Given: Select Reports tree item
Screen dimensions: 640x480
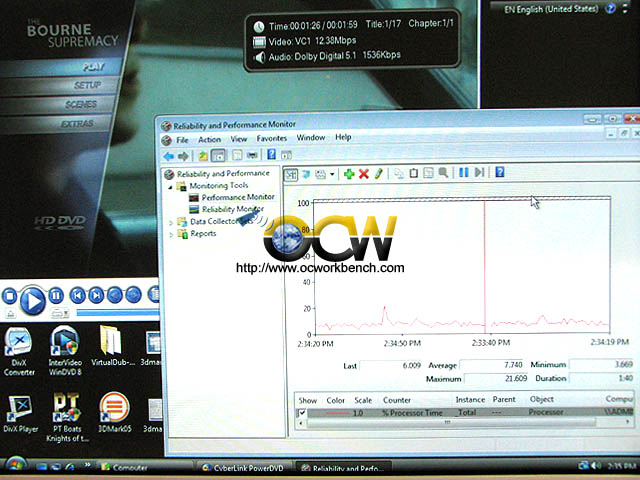Looking at the screenshot, I should coord(203,233).
